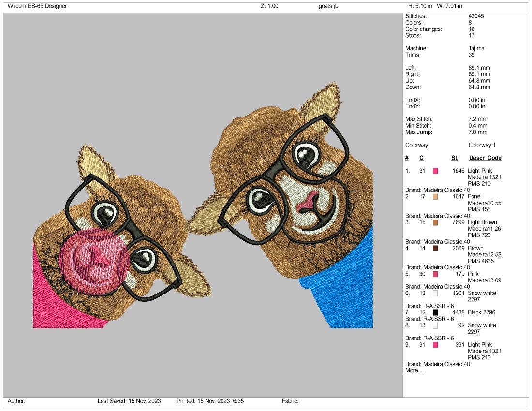Choose the dark Brown thread swatch

click(x=435, y=248)
